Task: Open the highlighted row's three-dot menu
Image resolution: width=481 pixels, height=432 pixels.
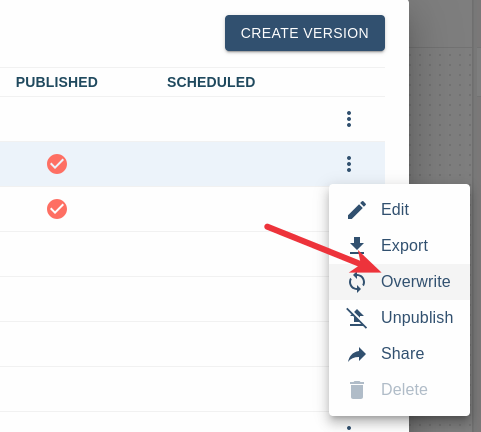Action: 349,164
